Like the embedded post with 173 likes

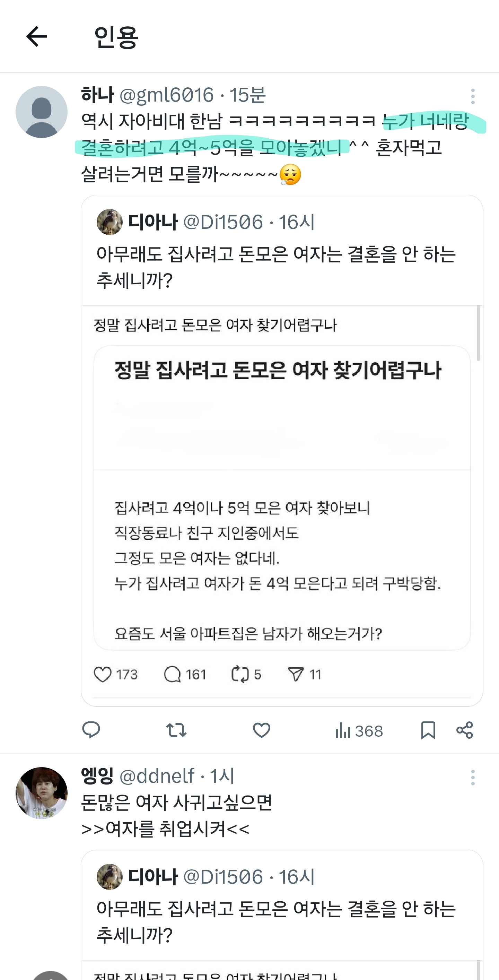click(103, 675)
